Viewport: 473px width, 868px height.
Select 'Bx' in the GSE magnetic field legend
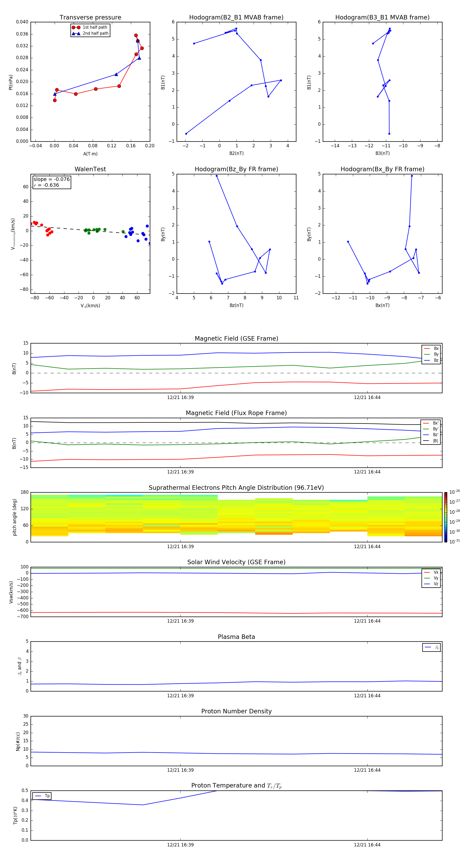click(431, 349)
